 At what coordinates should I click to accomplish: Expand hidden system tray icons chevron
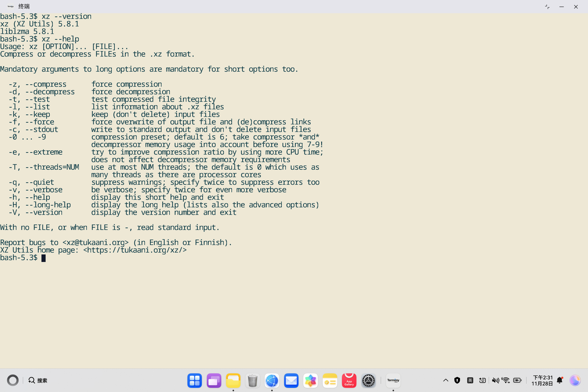(446, 381)
